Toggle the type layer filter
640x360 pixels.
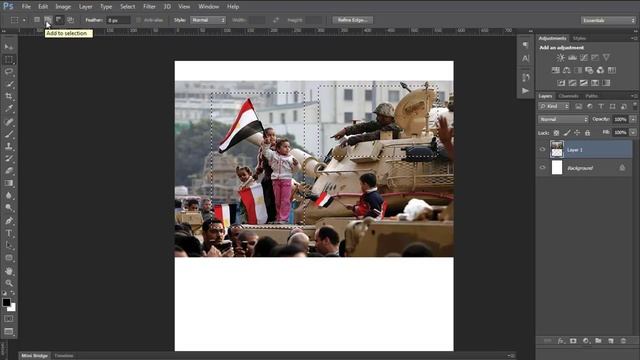pyautogui.click(x=601, y=106)
